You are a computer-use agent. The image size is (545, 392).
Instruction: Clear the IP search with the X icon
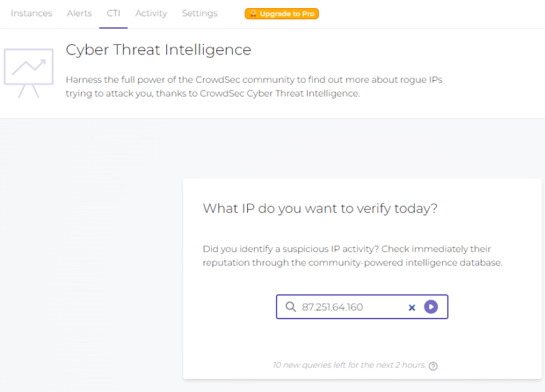(411, 308)
